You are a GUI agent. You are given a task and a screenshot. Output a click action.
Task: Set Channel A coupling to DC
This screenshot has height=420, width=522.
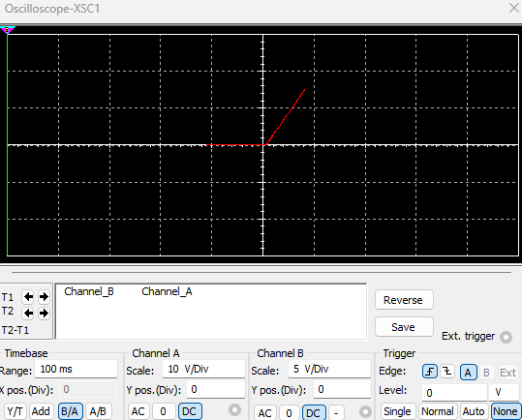(x=190, y=411)
